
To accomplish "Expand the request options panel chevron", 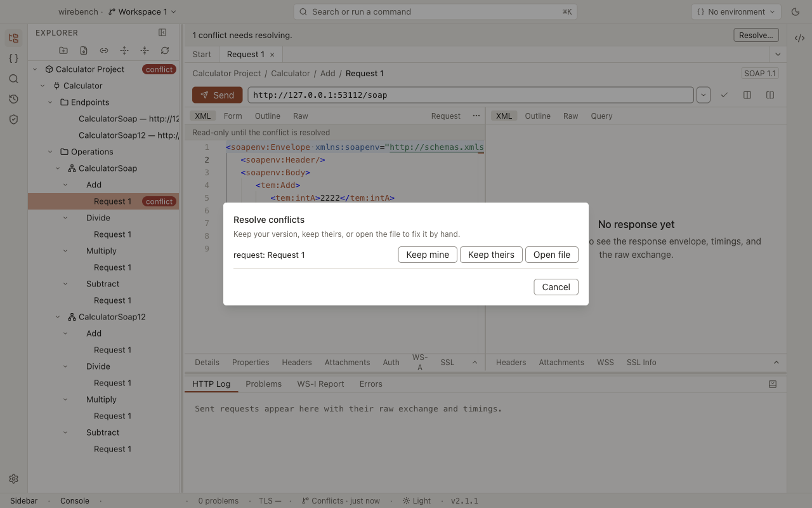I will tap(475, 363).
